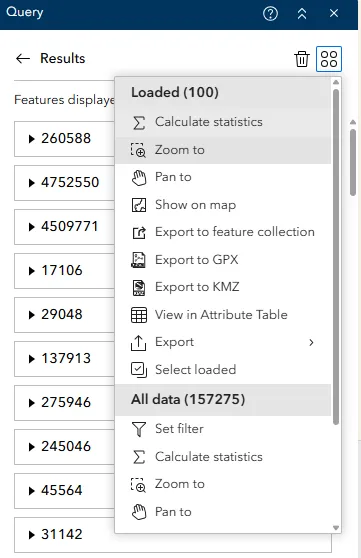Image resolution: width=361 pixels, height=558 pixels.
Task: Click result value 31142
Action: [x=62, y=535]
